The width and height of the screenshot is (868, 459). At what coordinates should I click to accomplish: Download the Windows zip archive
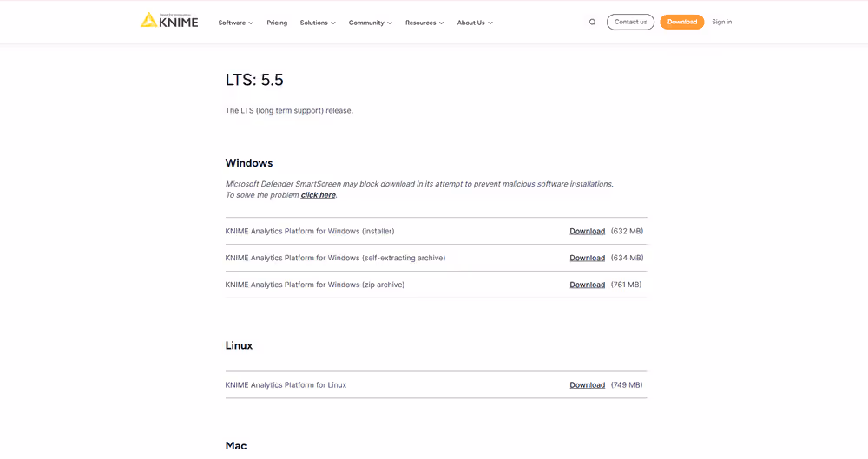588,285
